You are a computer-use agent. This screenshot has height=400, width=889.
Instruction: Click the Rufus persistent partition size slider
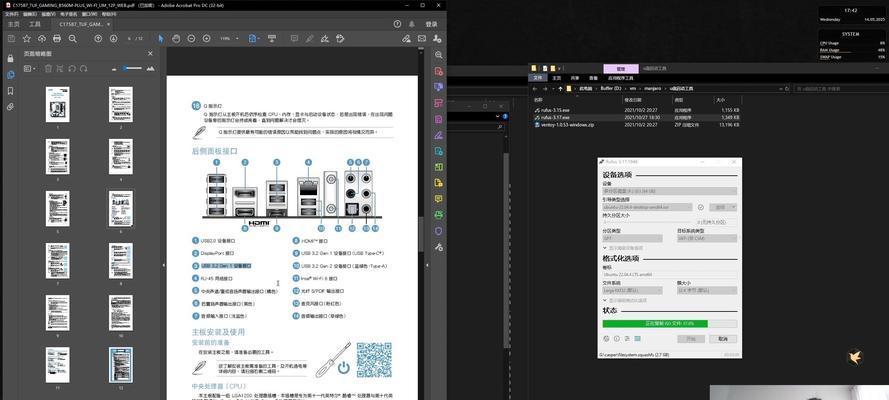(646, 222)
